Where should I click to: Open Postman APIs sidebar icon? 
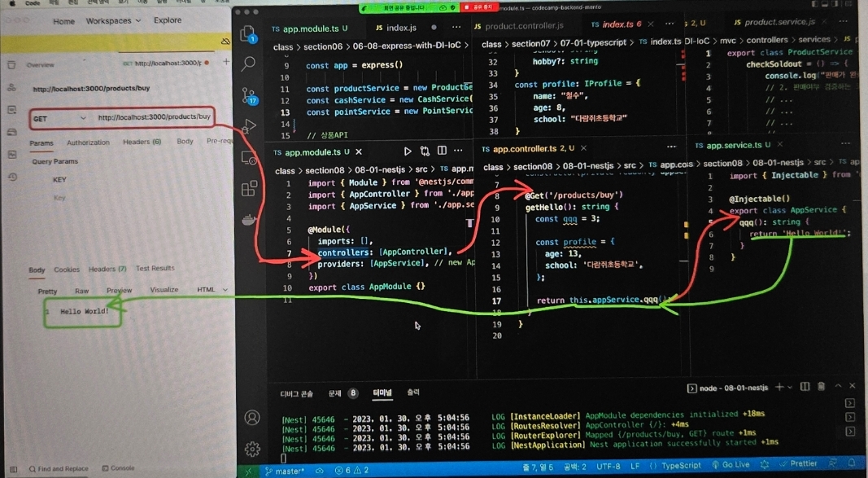[11, 87]
